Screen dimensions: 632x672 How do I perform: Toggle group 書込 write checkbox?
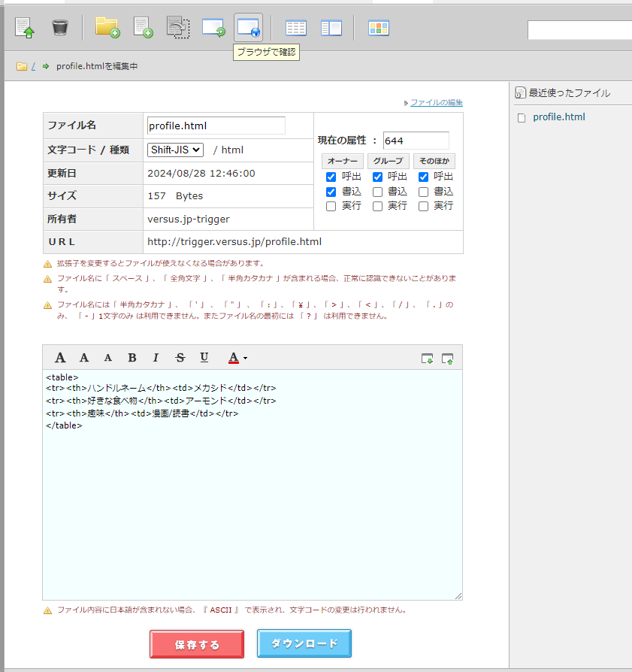[x=377, y=192]
